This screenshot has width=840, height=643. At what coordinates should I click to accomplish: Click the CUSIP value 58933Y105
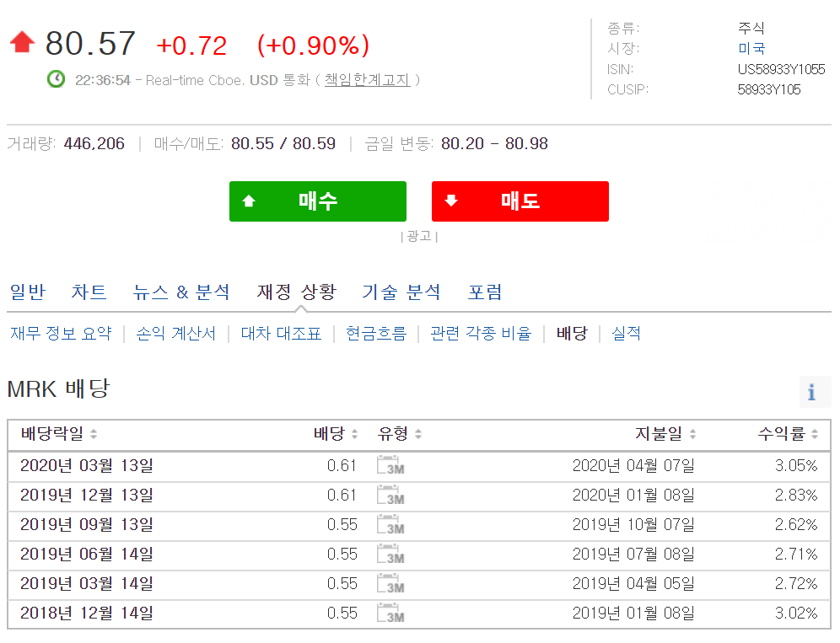[x=769, y=89]
